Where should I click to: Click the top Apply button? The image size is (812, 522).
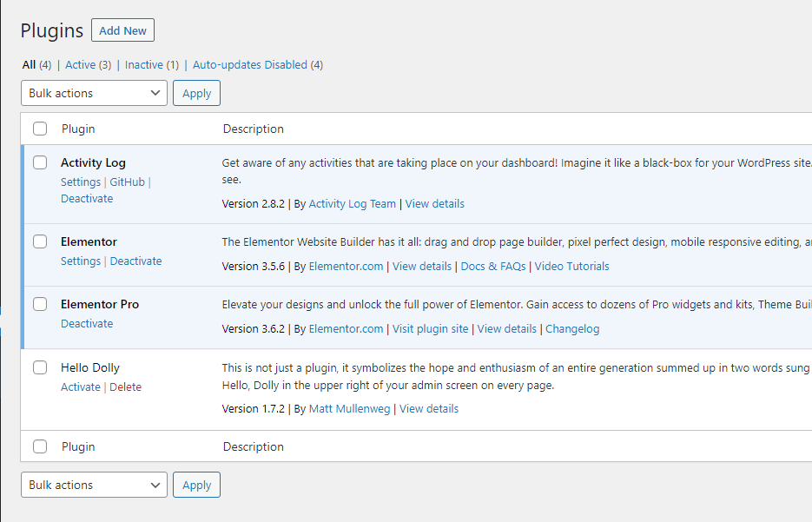(197, 93)
